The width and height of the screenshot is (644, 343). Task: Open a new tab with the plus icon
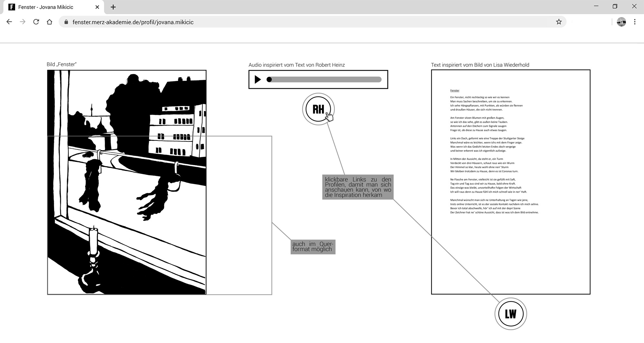coord(113,7)
